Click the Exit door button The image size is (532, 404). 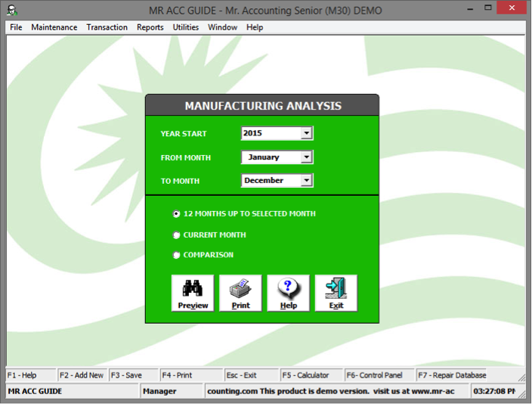pos(336,293)
